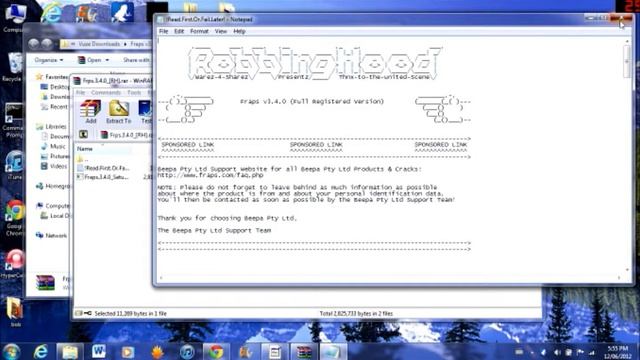Open the Notepad Help menu

point(240,31)
